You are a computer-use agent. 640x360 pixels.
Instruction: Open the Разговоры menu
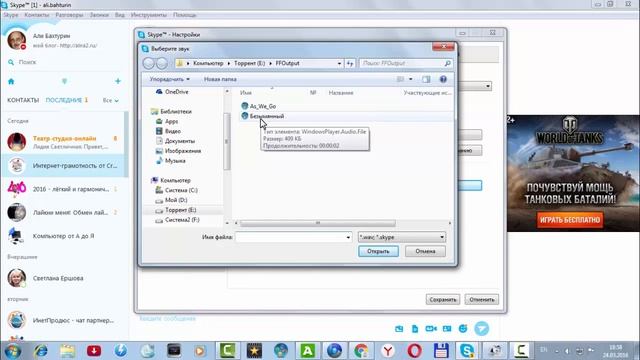tap(69, 15)
